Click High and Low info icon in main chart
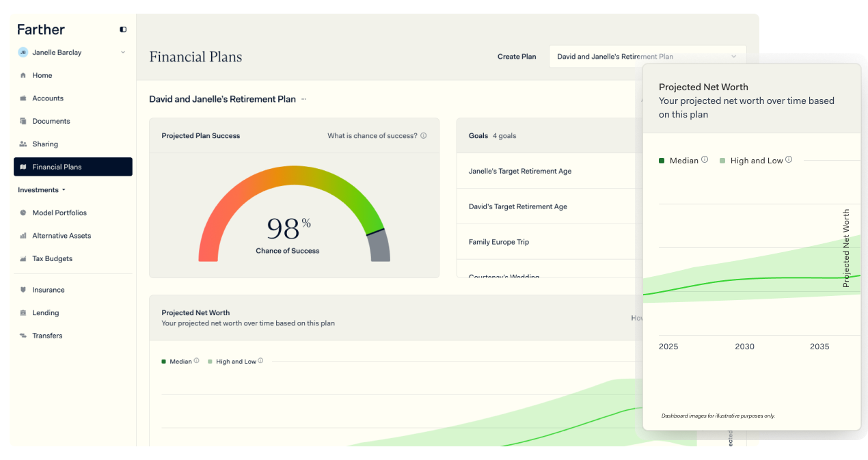This screenshot has width=868, height=460. point(260,361)
